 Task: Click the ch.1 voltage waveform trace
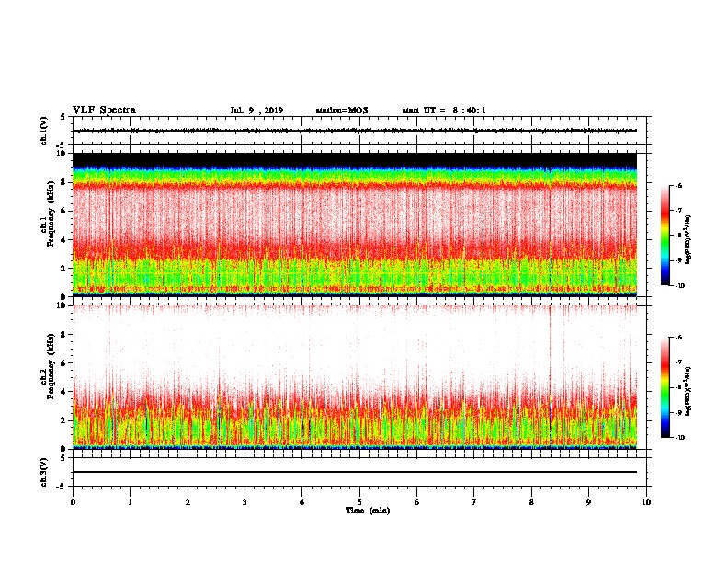355,131
